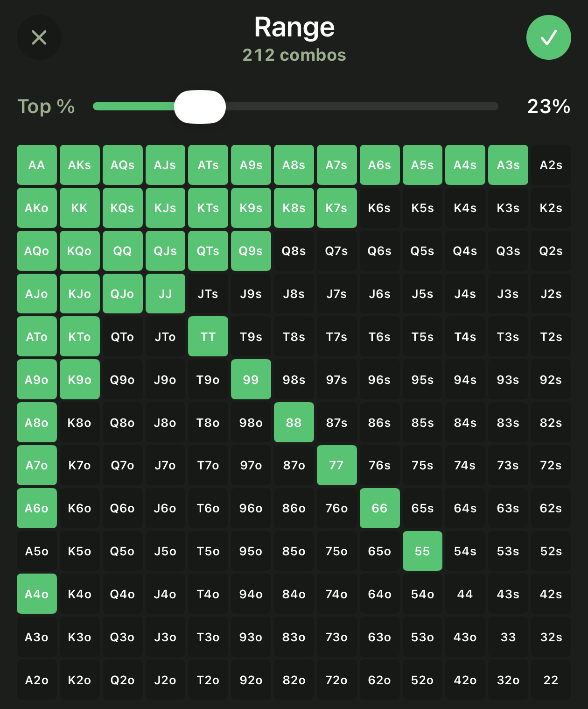This screenshot has height=709, width=588.
Task: Toggle the 76s suited connector cell
Action: point(379,465)
